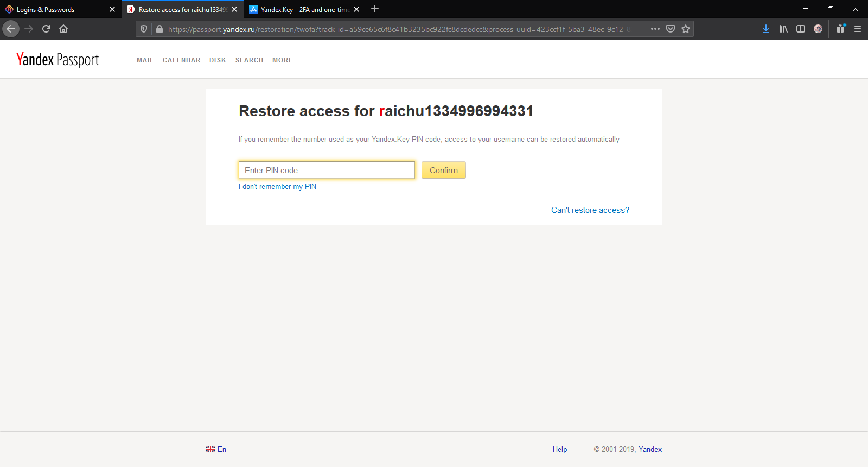Screen dimensions: 868x467
Task: Show the sidebar panel
Action: coord(801,29)
